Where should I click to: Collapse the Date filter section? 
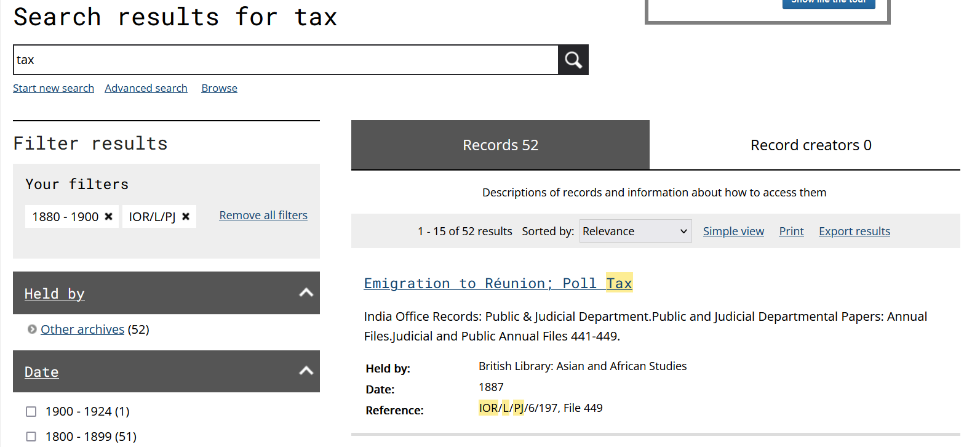tap(306, 371)
